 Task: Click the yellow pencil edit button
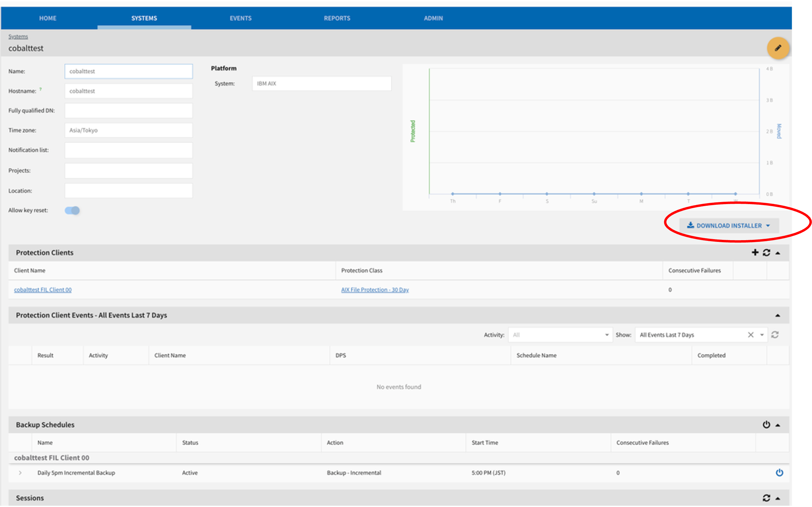tap(778, 48)
